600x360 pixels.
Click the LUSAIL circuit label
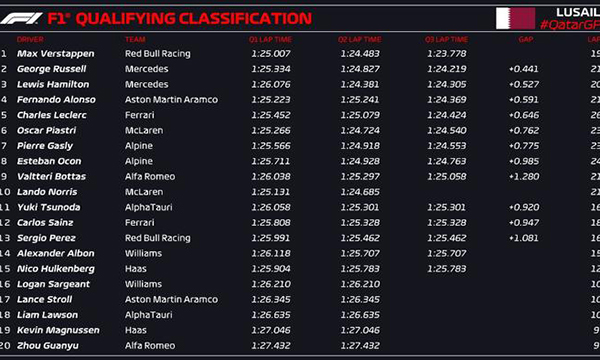(578, 12)
